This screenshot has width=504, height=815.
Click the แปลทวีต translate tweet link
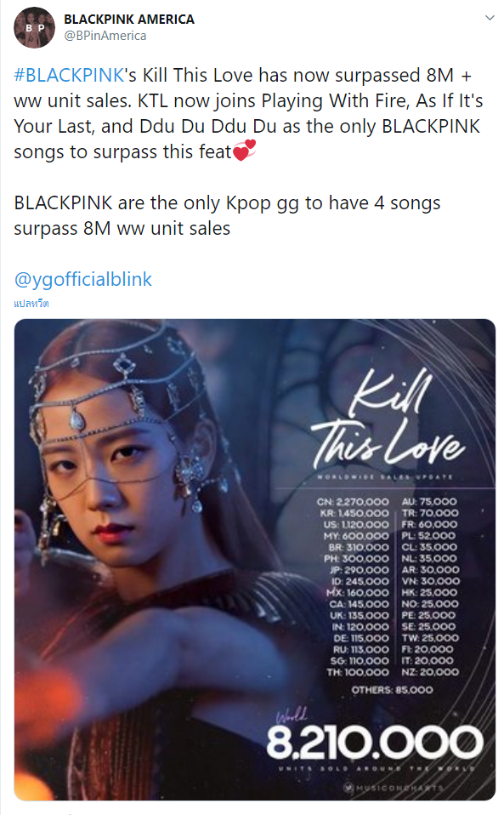(31, 304)
